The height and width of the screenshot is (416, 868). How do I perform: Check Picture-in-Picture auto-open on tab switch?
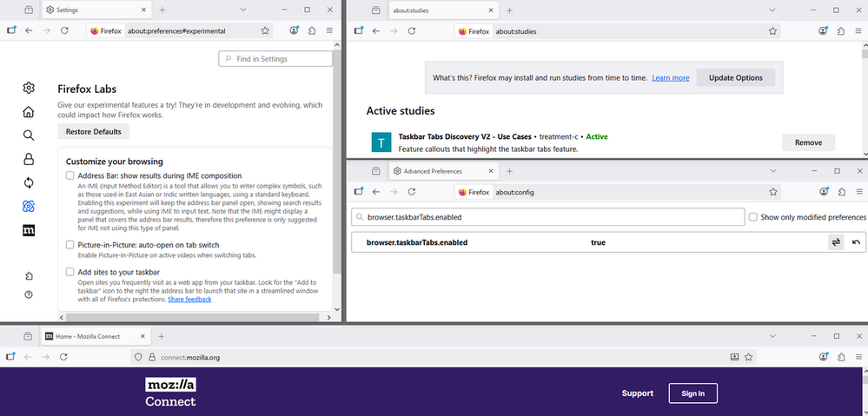click(x=70, y=246)
